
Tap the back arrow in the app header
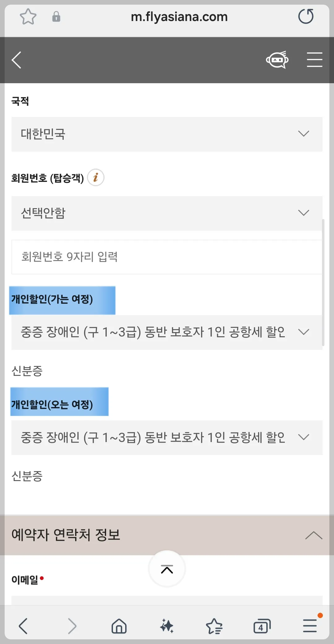pyautogui.click(x=17, y=60)
